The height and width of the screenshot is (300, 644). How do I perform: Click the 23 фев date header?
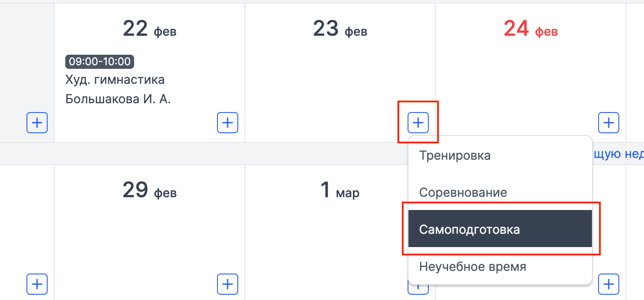click(340, 29)
